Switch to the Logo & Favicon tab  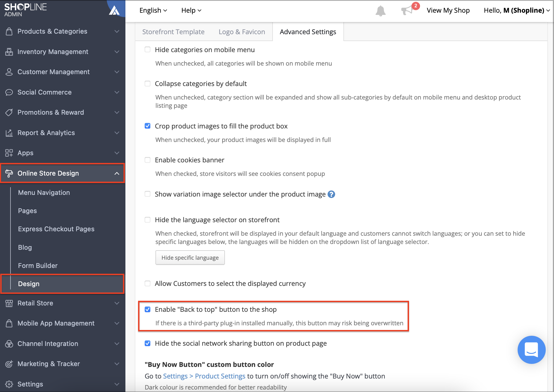pos(241,32)
